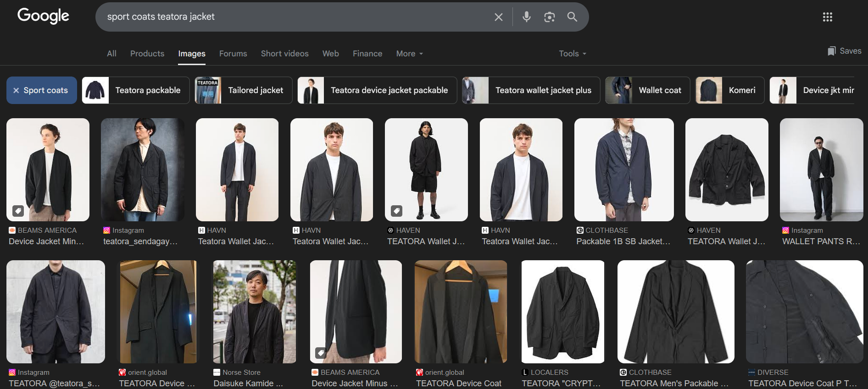Select Teatora device jacket packable chip
The width and height of the screenshot is (868, 389).
(x=377, y=90)
